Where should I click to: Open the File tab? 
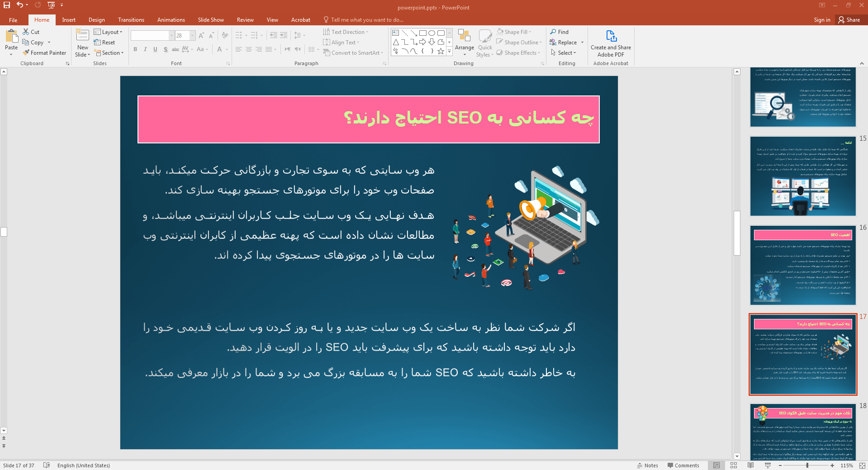13,20
